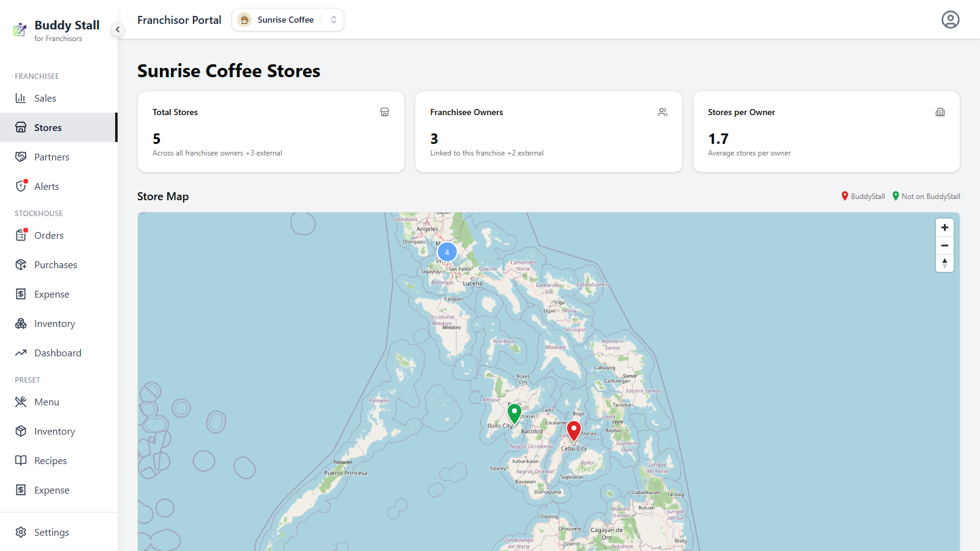This screenshot has height=551, width=980.
Task: Open Inventory under Stockhouse
Action: tap(59, 323)
